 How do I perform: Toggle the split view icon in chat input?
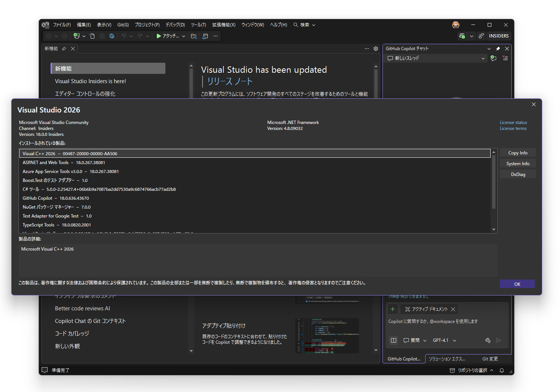pyautogui.click(x=394, y=340)
